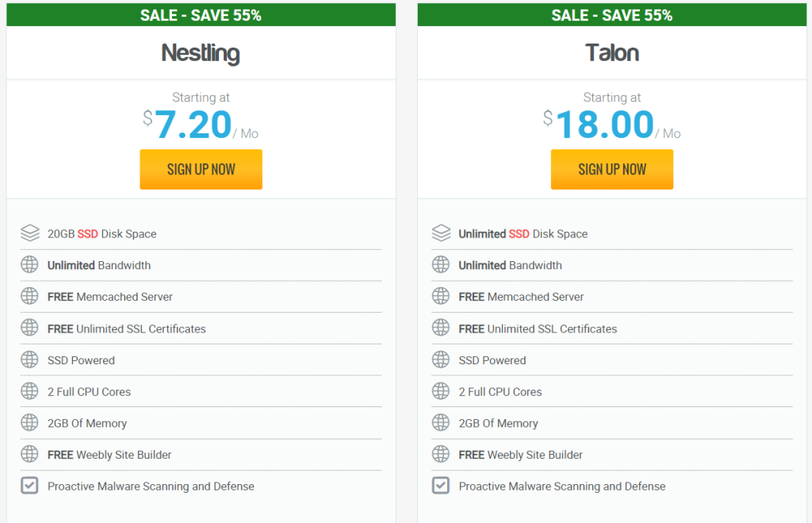
Task: Click the Nestling Sale Save 55% green banner
Action: (x=201, y=15)
